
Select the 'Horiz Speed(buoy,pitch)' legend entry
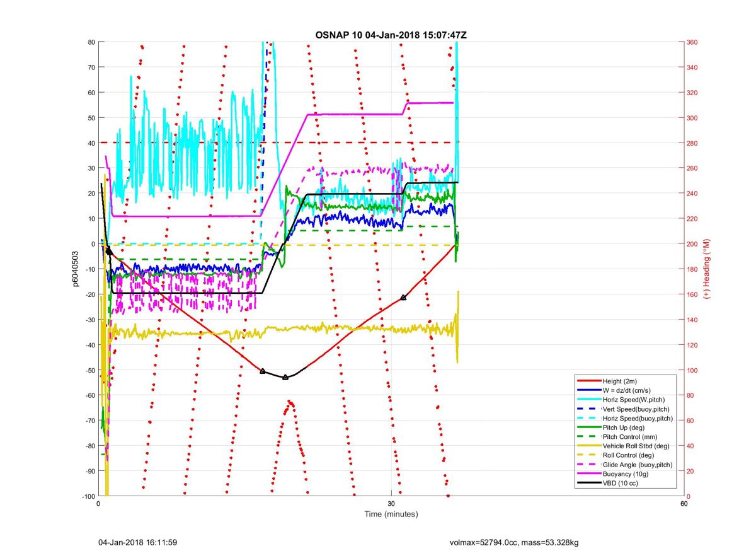[x=625, y=419]
